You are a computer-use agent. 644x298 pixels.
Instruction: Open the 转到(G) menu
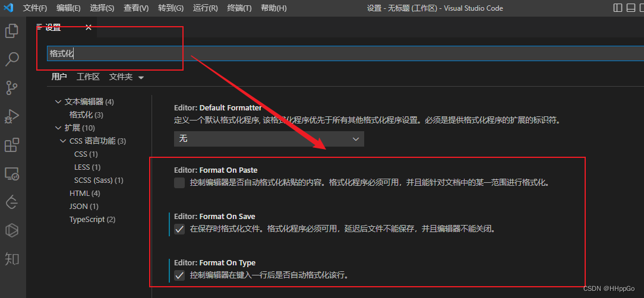pos(171,8)
